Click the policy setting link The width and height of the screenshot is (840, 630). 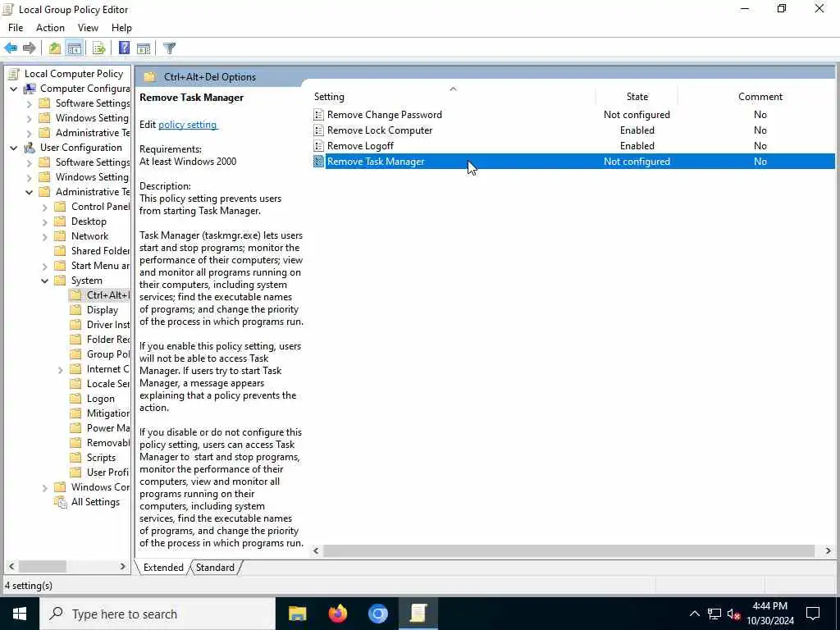[x=188, y=125]
